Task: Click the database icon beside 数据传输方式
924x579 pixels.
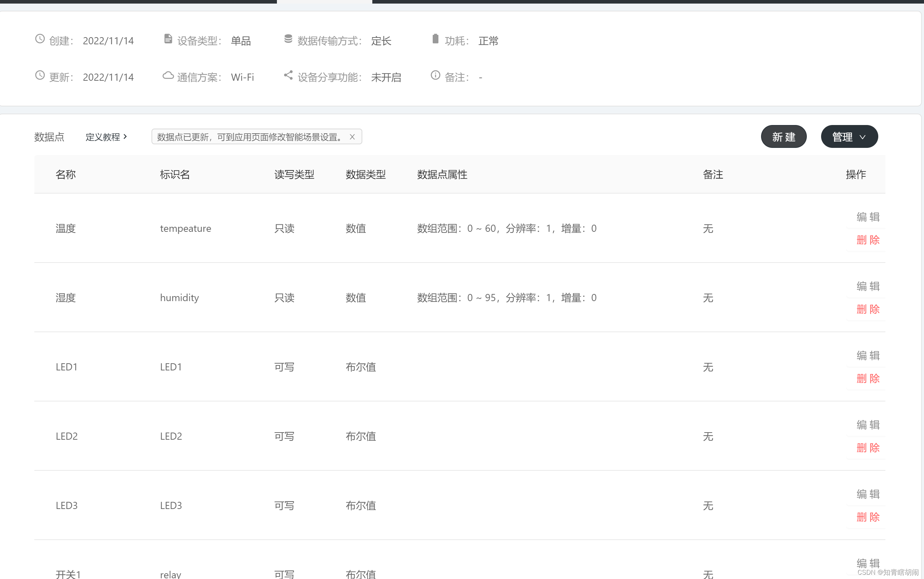Action: [x=288, y=39]
